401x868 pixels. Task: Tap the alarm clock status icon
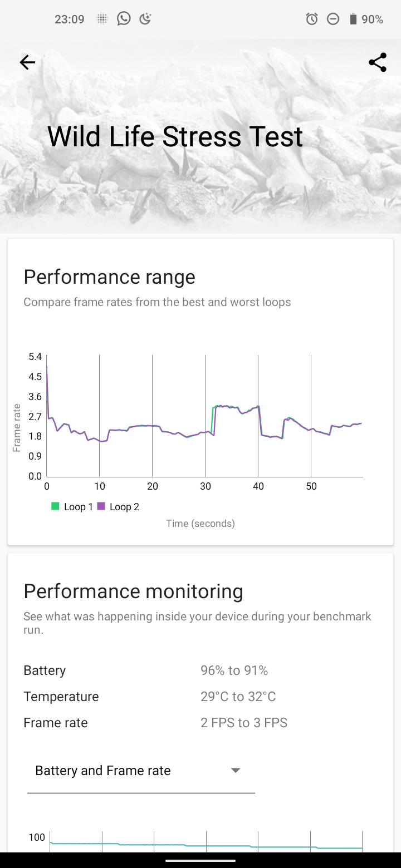click(312, 19)
